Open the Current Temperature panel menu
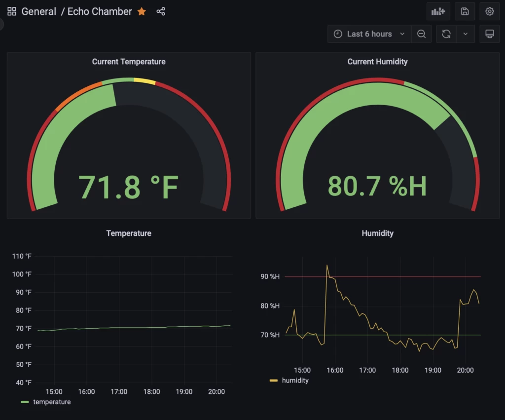The width and height of the screenshot is (505, 420). point(128,61)
